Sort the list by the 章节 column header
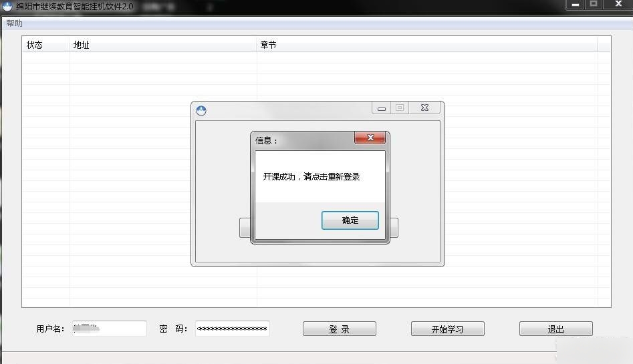 [x=426, y=45]
